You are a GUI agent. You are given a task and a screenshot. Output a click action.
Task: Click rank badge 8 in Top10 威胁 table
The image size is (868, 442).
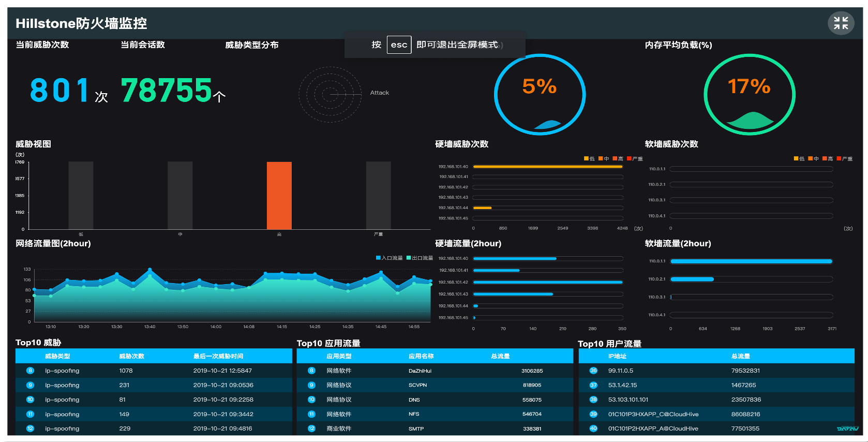30,371
